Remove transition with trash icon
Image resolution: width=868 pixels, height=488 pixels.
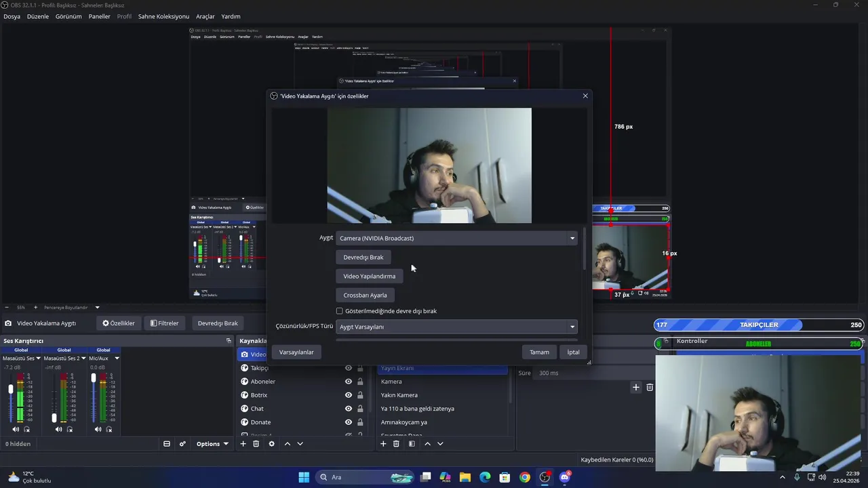pyautogui.click(x=650, y=387)
